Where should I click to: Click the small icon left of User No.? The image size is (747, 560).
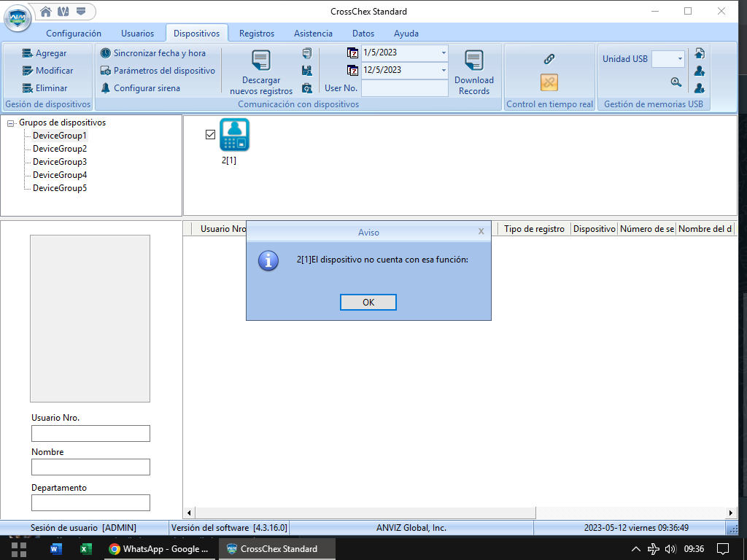307,88
